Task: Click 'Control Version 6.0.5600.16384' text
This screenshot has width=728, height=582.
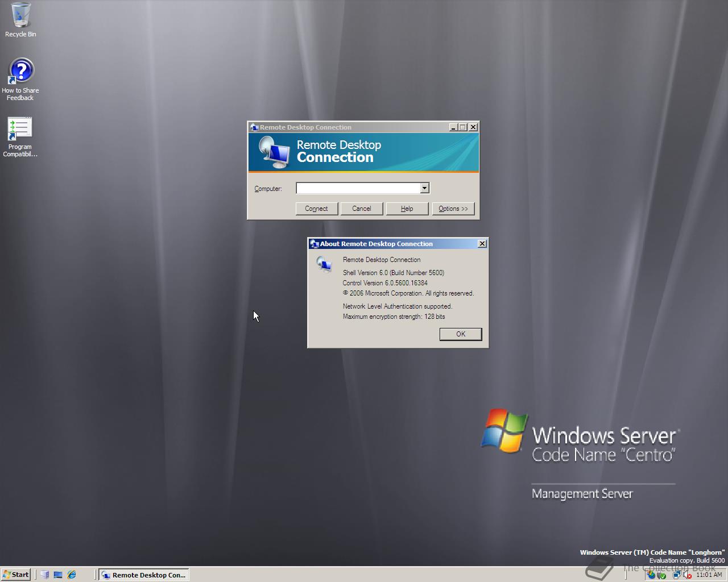Action: (385, 283)
